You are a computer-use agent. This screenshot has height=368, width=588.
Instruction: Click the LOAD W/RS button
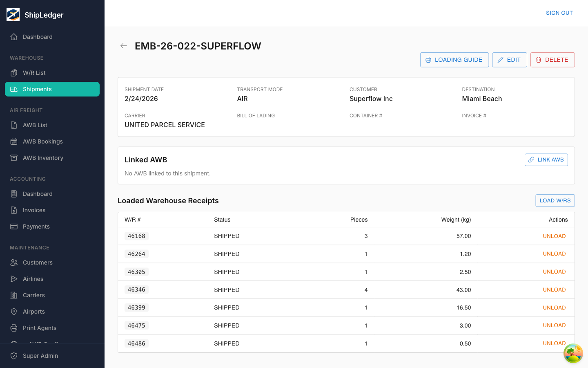point(555,200)
